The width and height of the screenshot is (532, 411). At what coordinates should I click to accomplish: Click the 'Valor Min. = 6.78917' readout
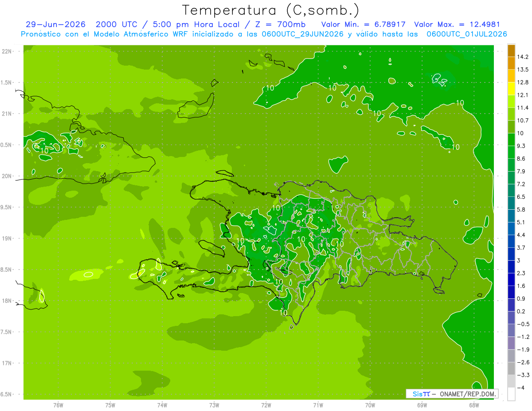coord(364,24)
